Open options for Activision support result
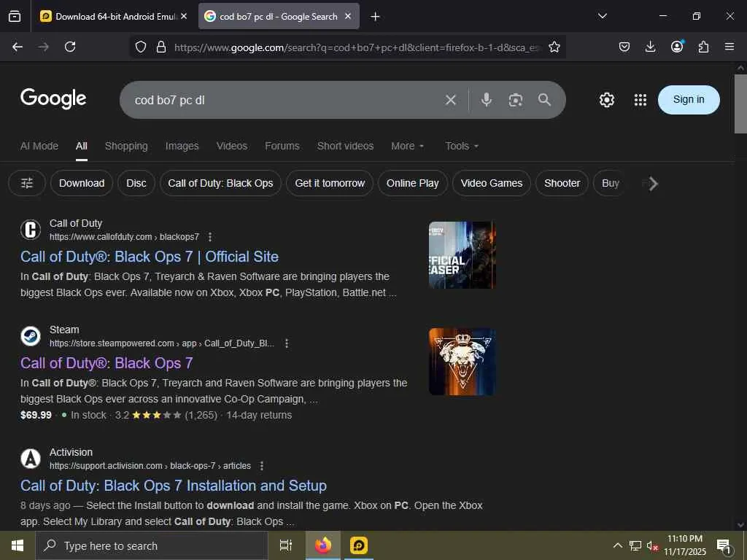The image size is (747, 560). click(x=262, y=466)
